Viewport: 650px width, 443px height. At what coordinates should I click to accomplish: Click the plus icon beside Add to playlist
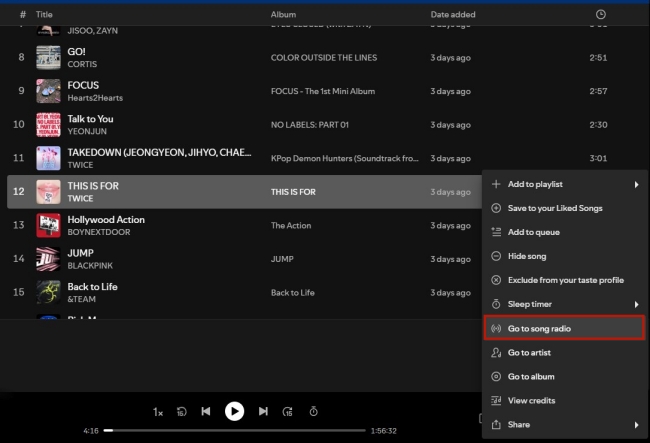[496, 184]
